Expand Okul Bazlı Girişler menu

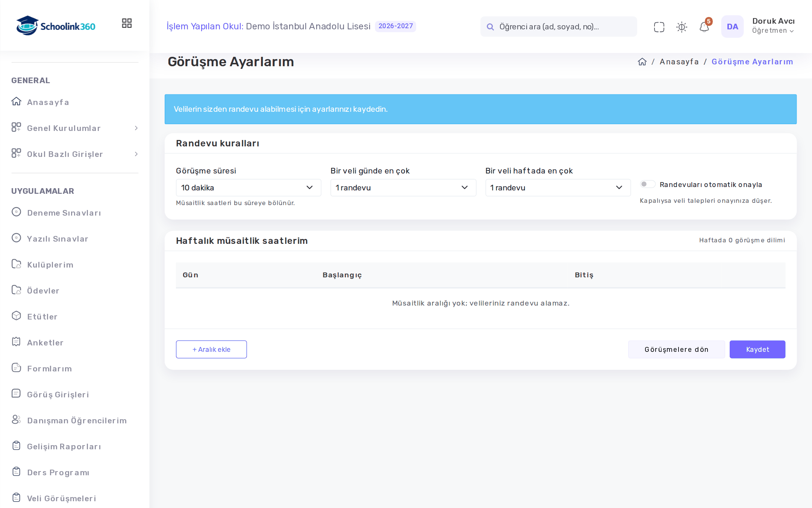(75, 154)
